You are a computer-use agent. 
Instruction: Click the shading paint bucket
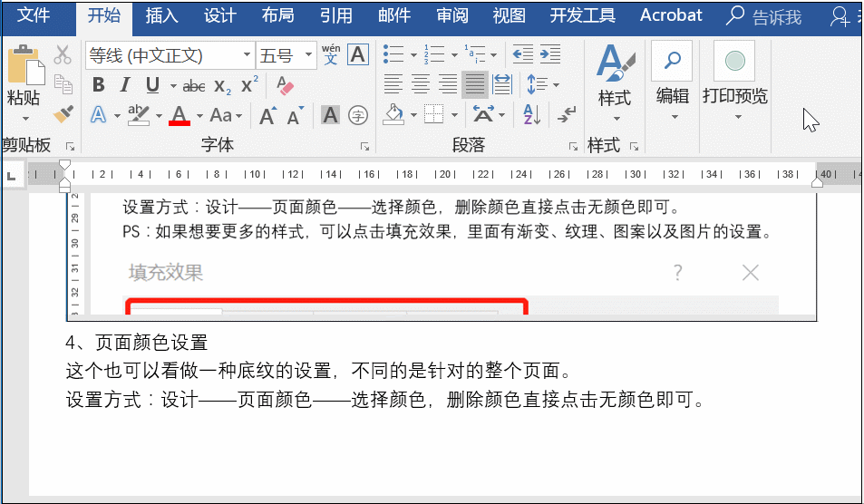(x=393, y=115)
